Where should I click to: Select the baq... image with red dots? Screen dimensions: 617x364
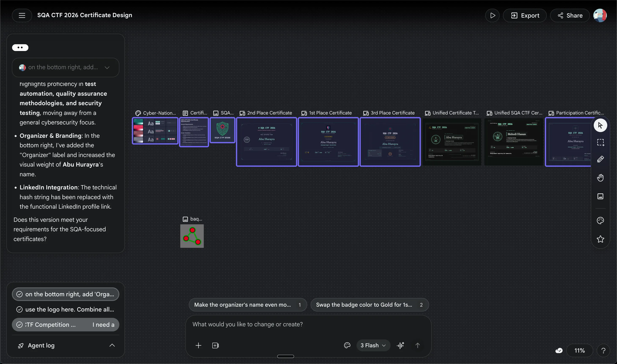[192, 236]
